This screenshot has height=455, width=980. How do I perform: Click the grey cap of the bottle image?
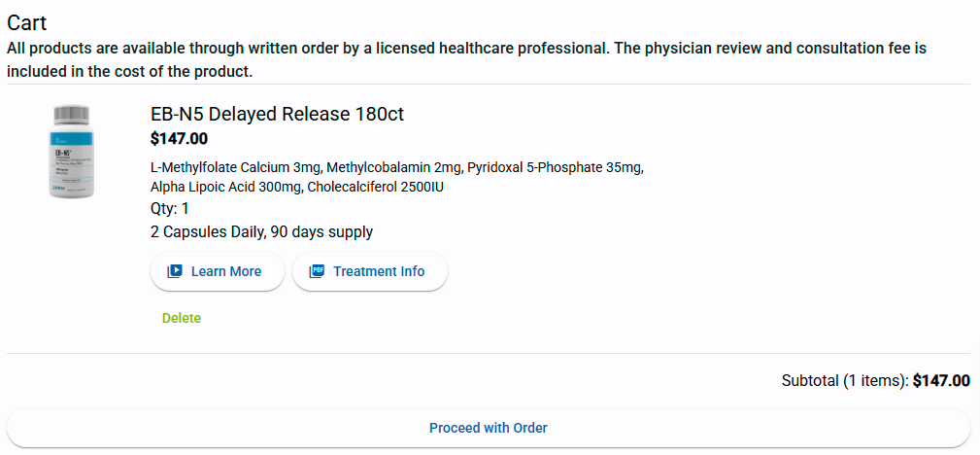click(x=71, y=114)
